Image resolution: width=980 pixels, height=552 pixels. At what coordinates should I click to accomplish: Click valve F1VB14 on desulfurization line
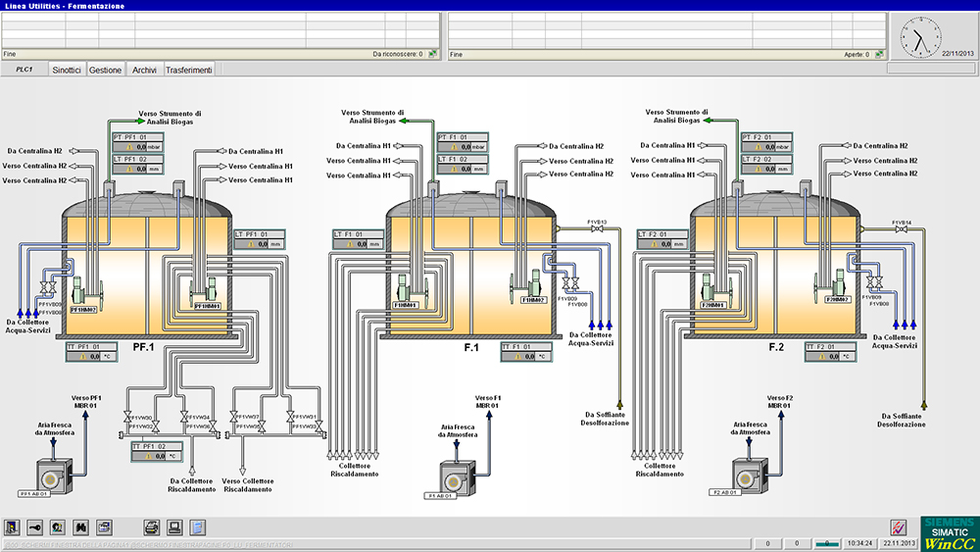coord(902,229)
